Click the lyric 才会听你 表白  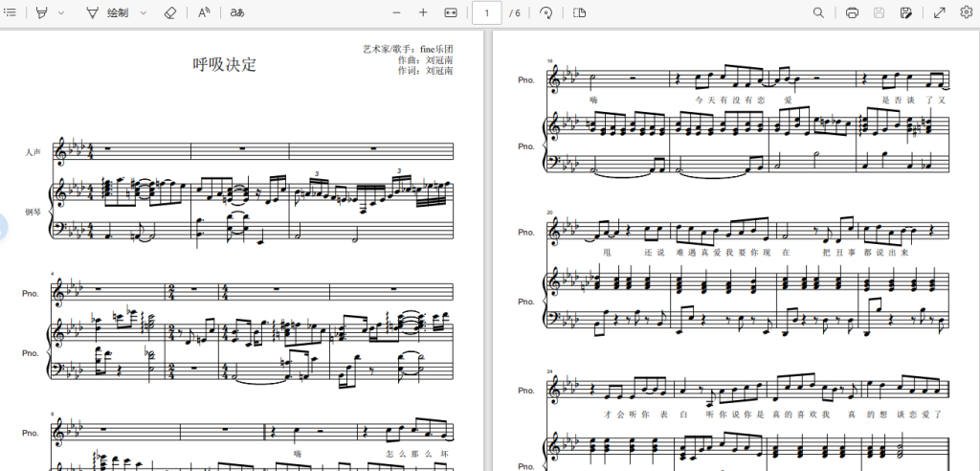[x=638, y=415]
